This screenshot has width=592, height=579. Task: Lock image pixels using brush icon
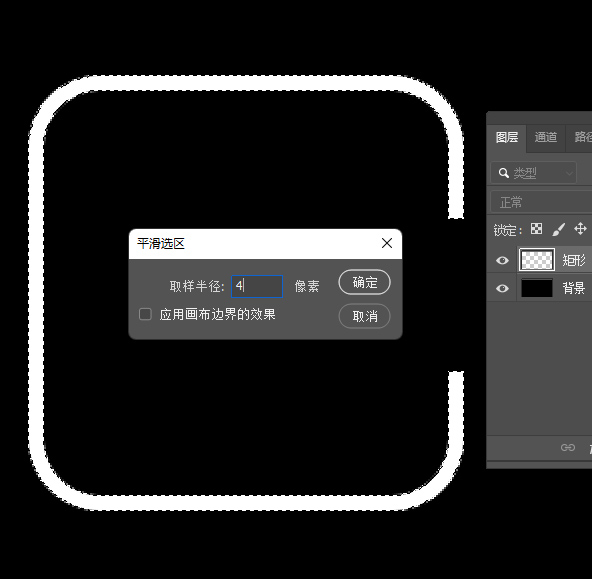tap(558, 229)
